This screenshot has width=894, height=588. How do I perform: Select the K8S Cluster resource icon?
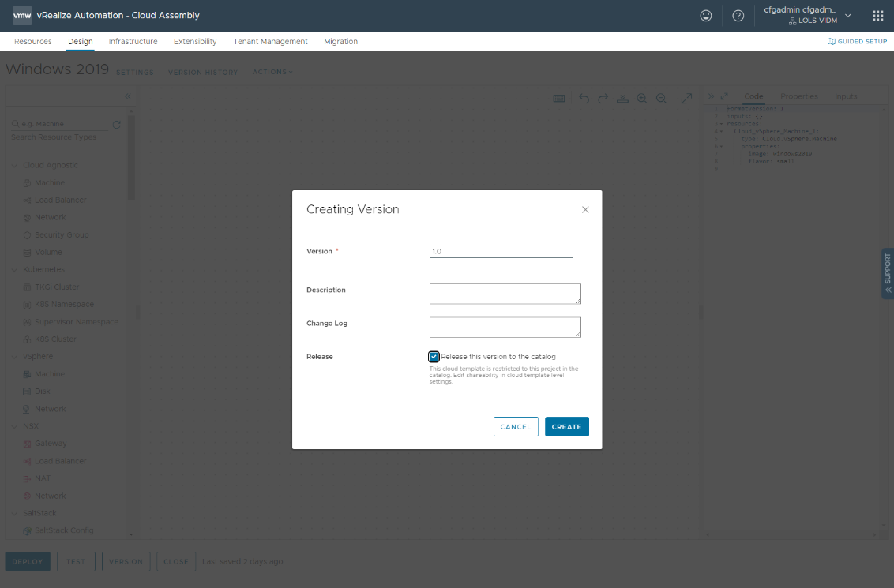click(x=27, y=339)
